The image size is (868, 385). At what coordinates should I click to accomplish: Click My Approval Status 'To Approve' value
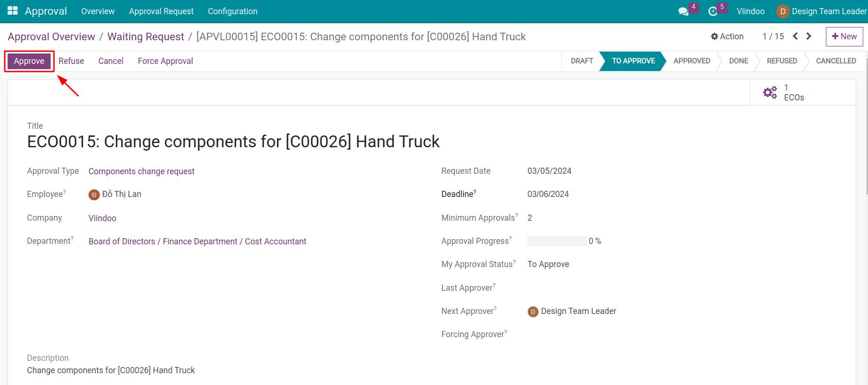(x=548, y=264)
